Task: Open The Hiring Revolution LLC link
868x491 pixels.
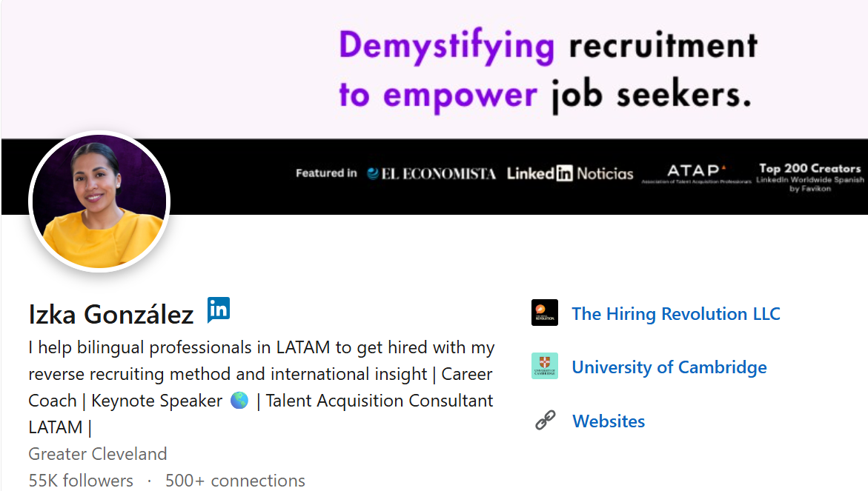Action: coord(676,313)
